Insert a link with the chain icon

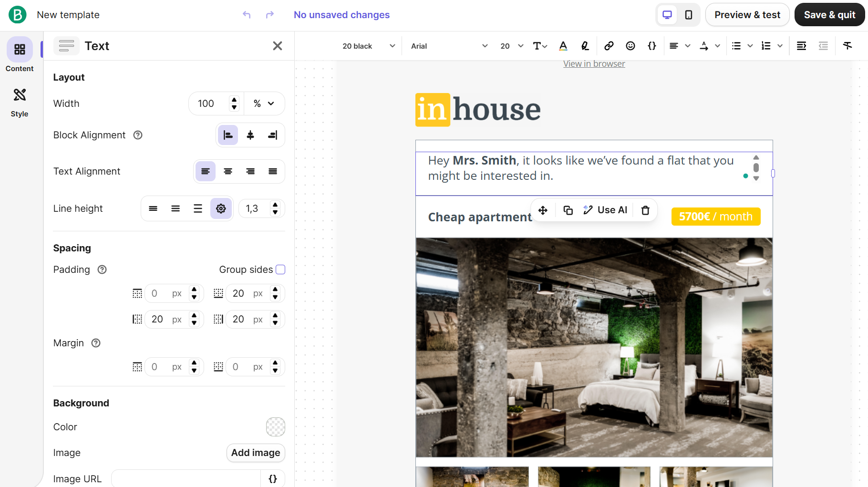point(609,46)
